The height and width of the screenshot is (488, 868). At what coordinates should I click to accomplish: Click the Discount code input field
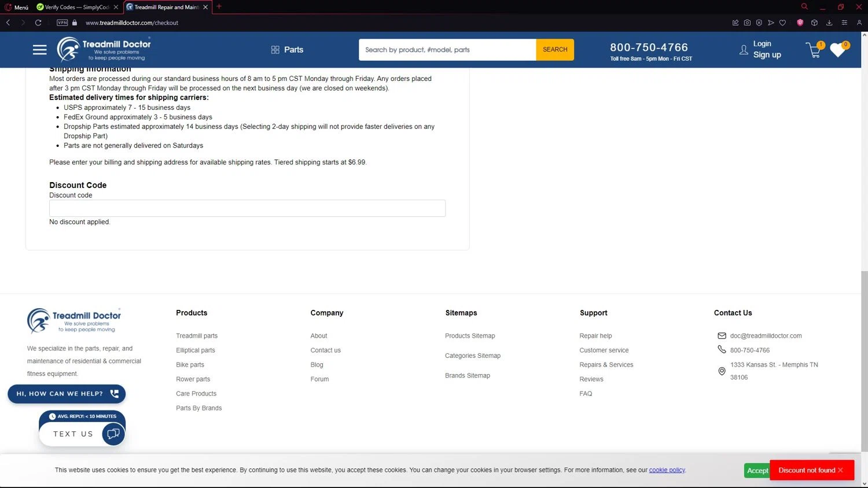(247, 208)
